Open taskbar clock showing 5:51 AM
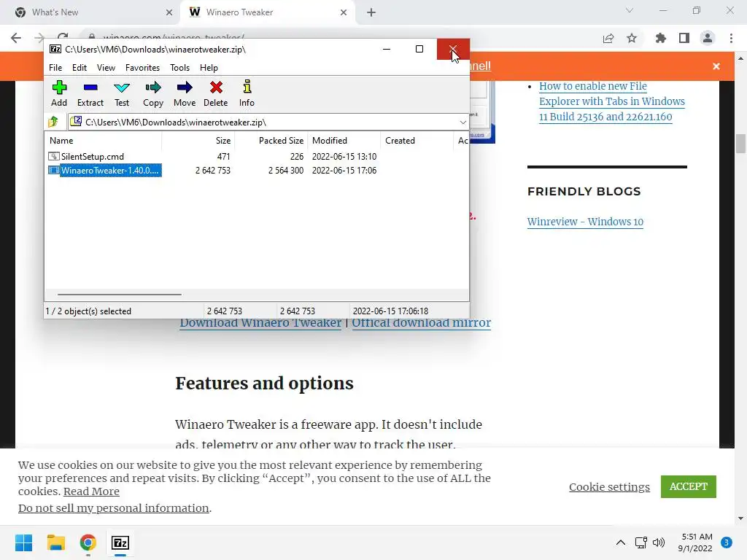Viewport: 747px width, 560px height. click(x=695, y=542)
